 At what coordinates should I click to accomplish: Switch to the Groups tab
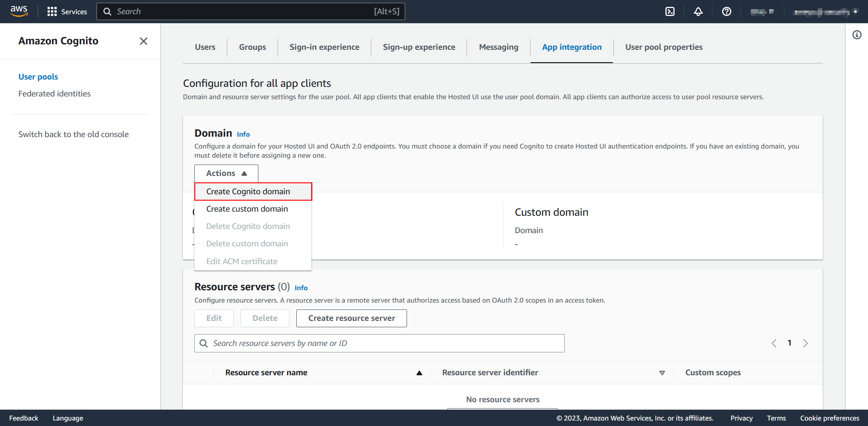pos(252,47)
